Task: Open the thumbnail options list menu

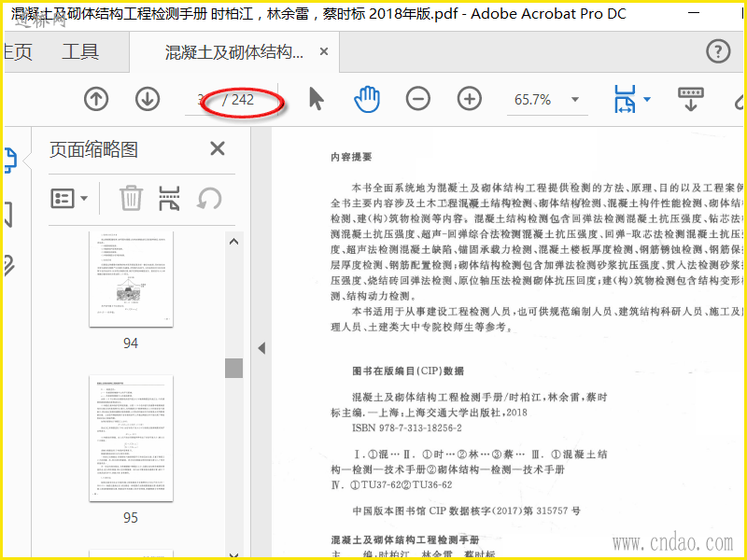Action: click(x=68, y=198)
